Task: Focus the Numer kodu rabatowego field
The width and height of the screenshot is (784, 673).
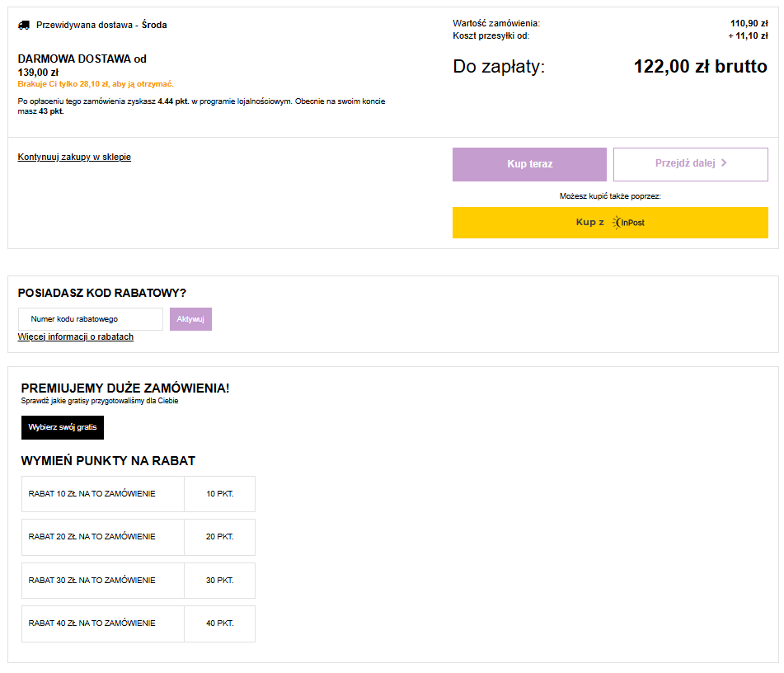Action: 91,319
